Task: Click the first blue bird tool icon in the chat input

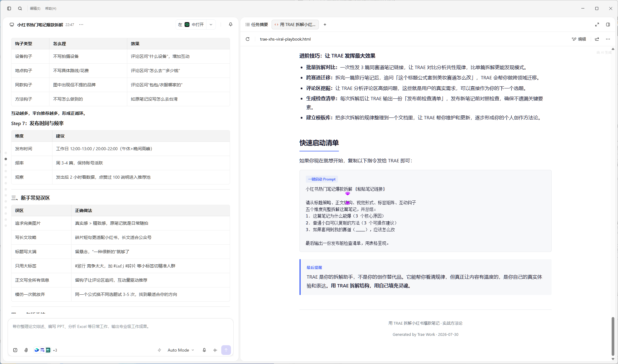Action: click(x=37, y=350)
